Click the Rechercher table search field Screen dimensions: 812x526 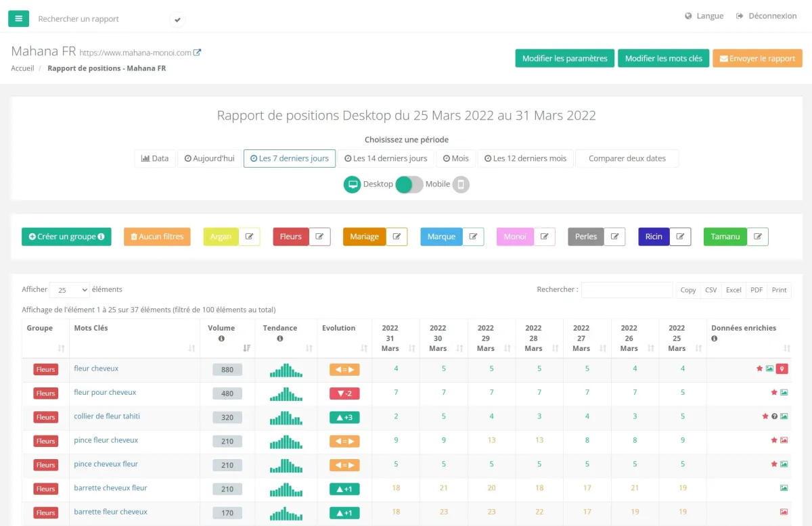(x=627, y=290)
